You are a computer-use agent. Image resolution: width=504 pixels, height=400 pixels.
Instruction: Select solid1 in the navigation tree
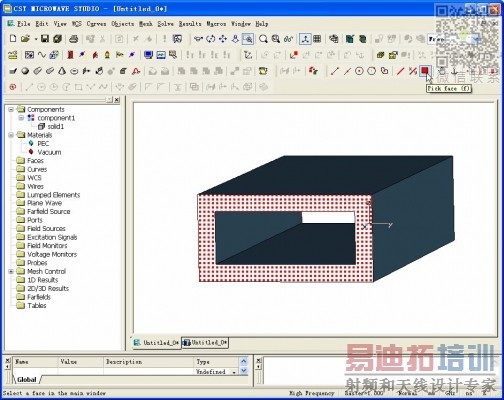click(55, 127)
